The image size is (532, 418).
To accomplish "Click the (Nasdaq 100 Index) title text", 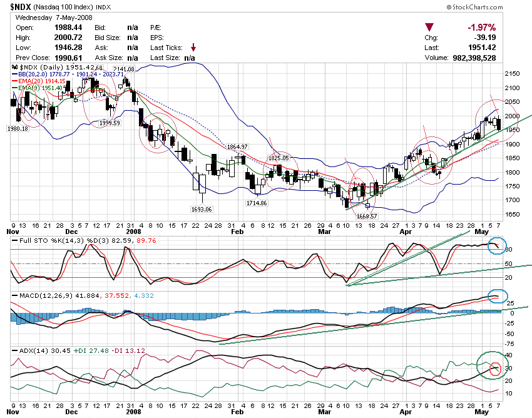I will (63, 7).
